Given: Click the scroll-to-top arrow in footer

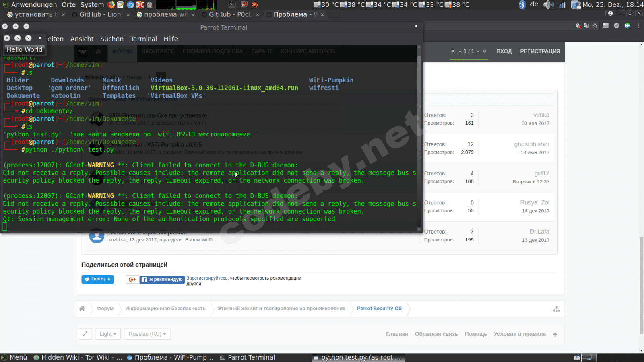Looking at the screenshot, I should click(555, 334).
